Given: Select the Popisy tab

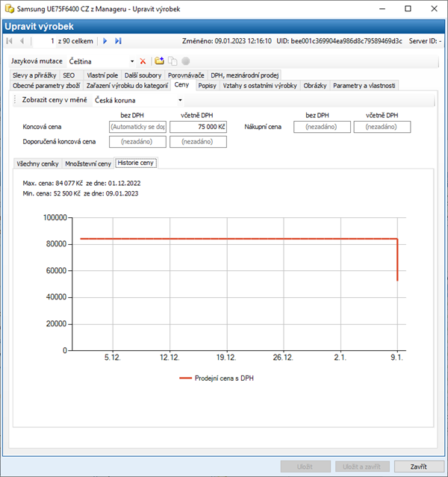Looking at the screenshot, I should click(x=207, y=86).
